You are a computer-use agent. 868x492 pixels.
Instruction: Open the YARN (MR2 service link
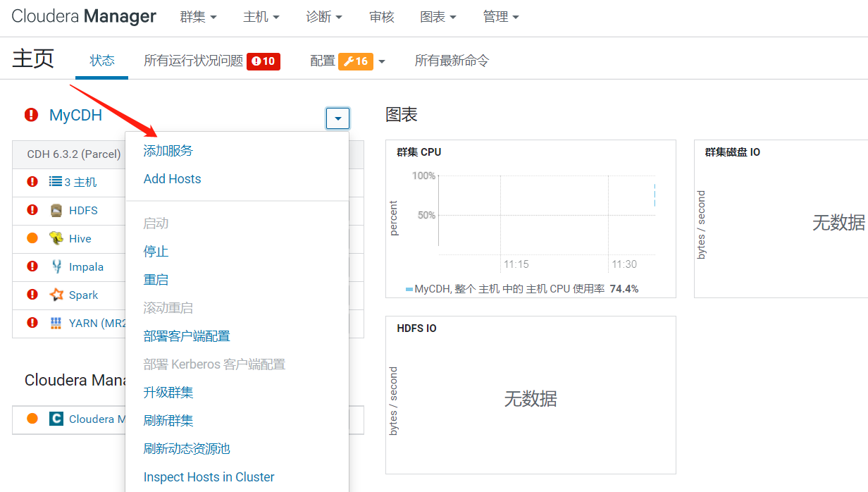click(97, 324)
